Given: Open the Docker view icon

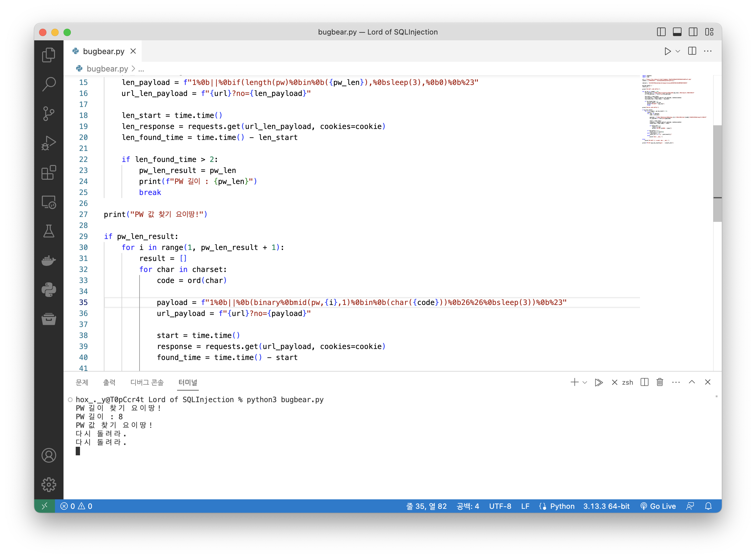Looking at the screenshot, I should [49, 260].
